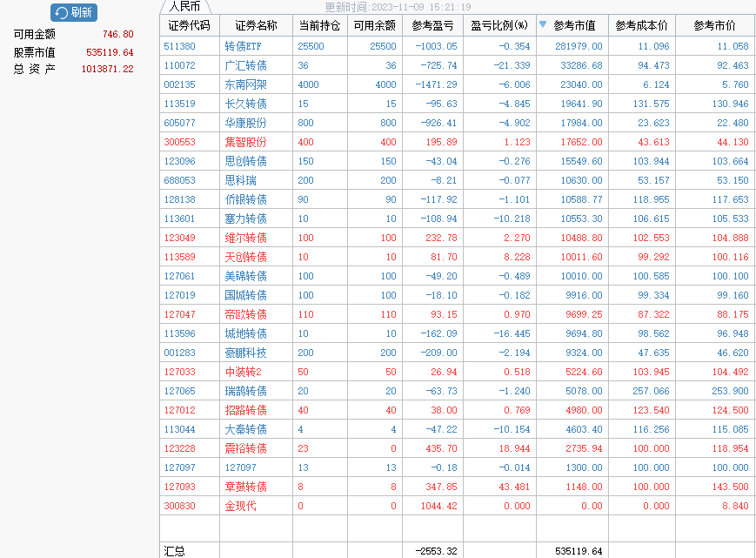Select the 震裕转债 holding
The height and width of the screenshot is (558, 756).
[246, 448]
